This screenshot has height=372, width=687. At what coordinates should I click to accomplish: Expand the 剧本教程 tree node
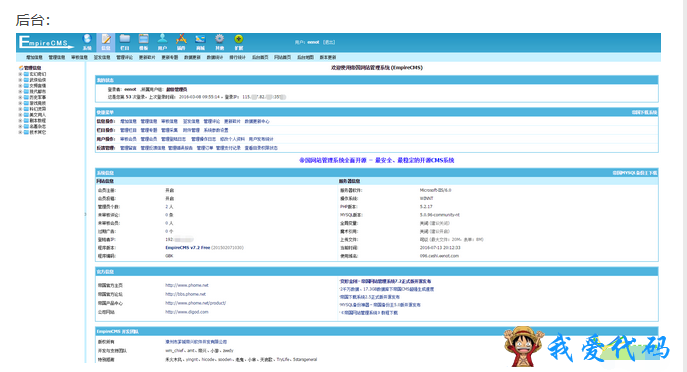[x=20, y=120]
